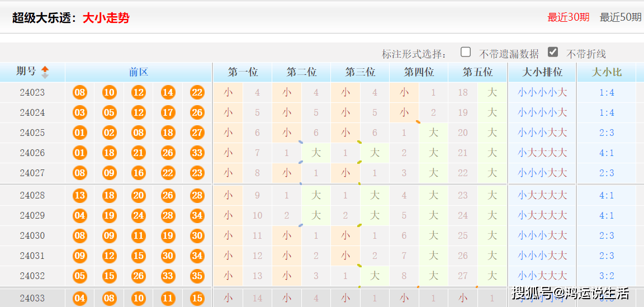
Task: Click the 大小比 column header
Action: pos(607,72)
